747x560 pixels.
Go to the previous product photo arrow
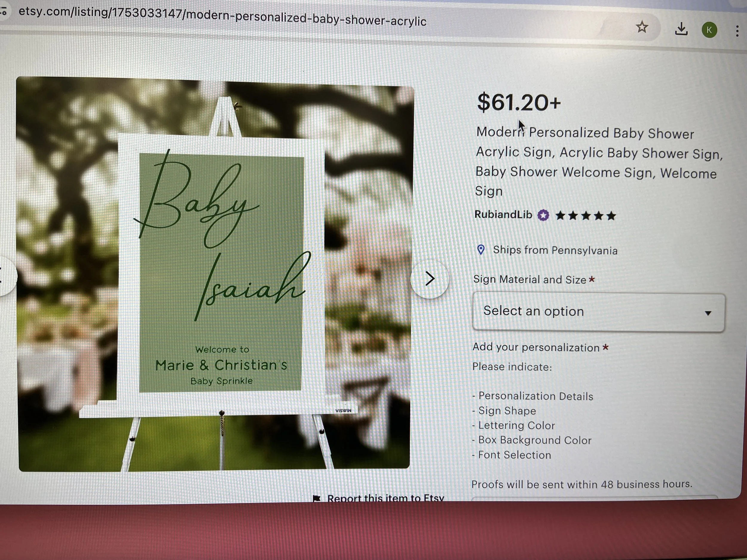tap(5, 275)
